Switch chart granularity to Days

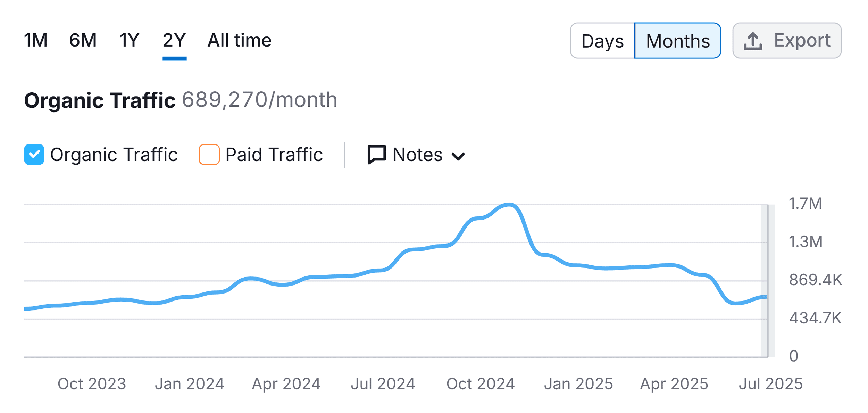coord(602,41)
